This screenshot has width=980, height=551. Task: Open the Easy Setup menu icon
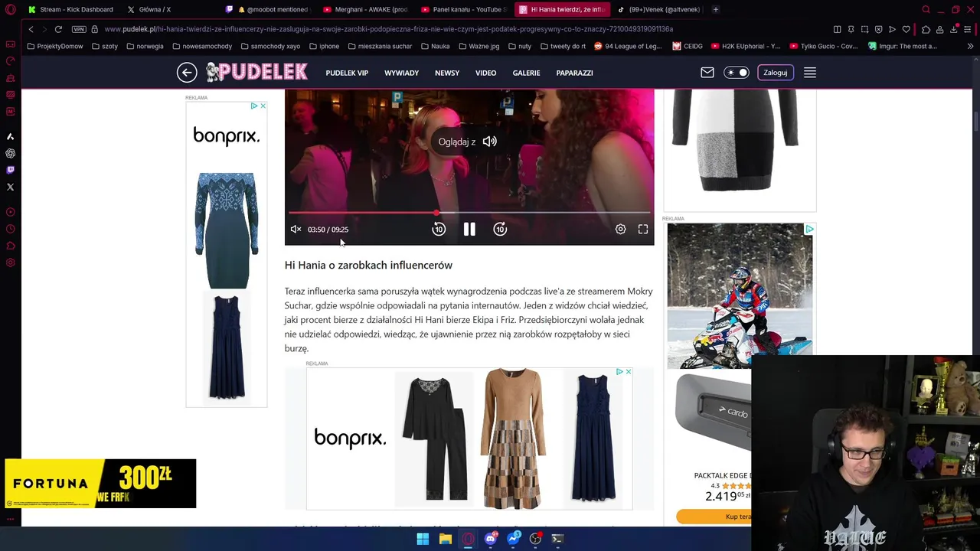(x=969, y=29)
